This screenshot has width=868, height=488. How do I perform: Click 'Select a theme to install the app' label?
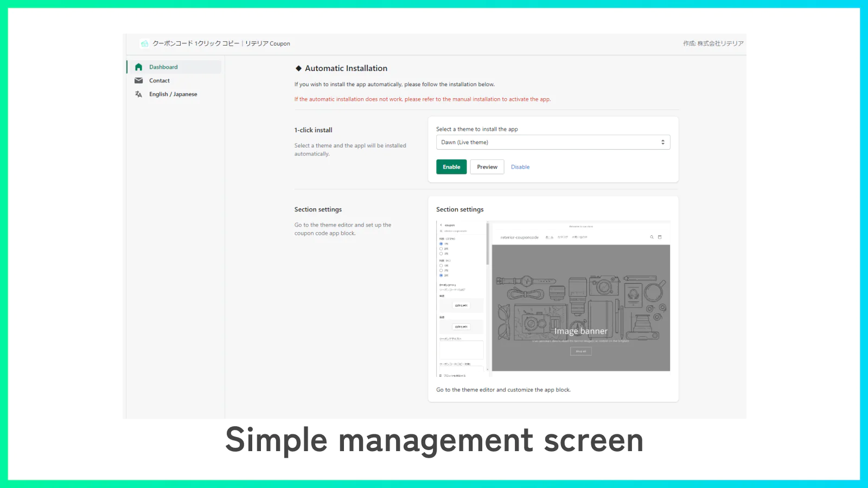click(477, 129)
